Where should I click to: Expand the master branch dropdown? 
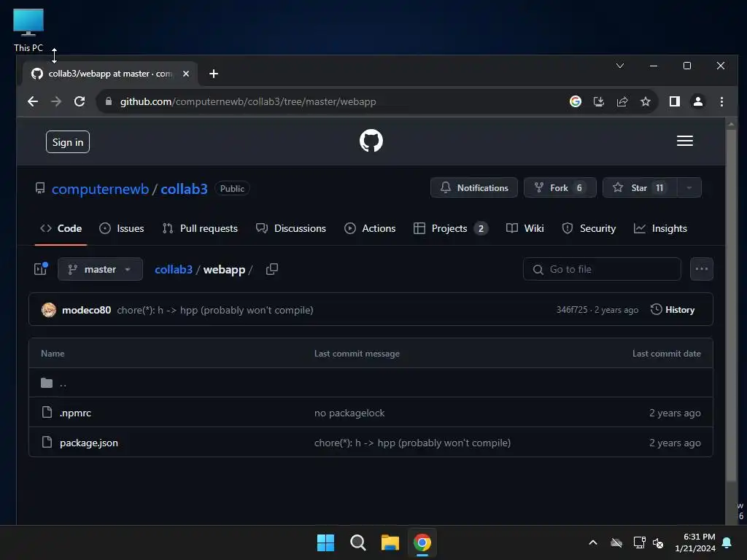click(100, 269)
